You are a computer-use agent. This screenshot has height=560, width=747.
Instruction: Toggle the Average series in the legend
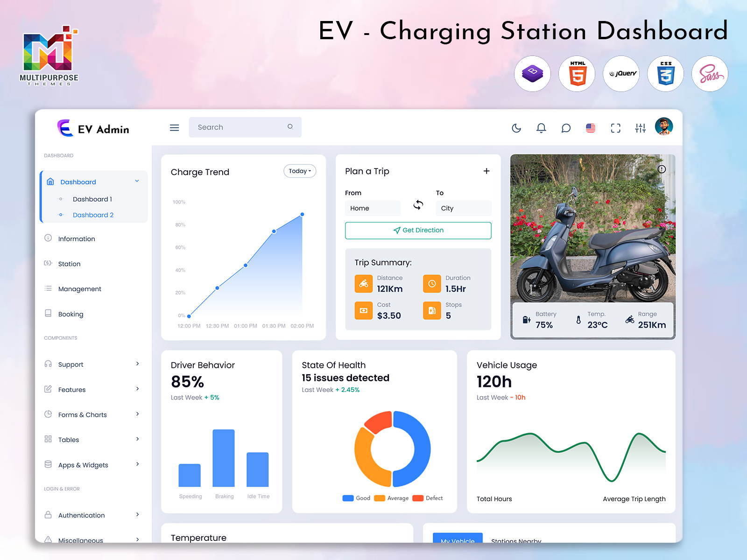pos(391,498)
